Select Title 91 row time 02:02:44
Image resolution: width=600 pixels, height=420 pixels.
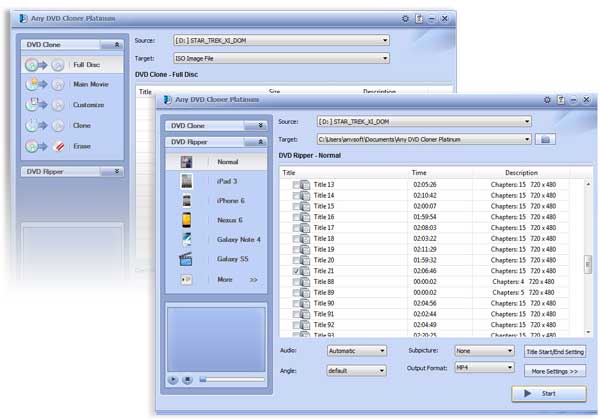[425, 314]
